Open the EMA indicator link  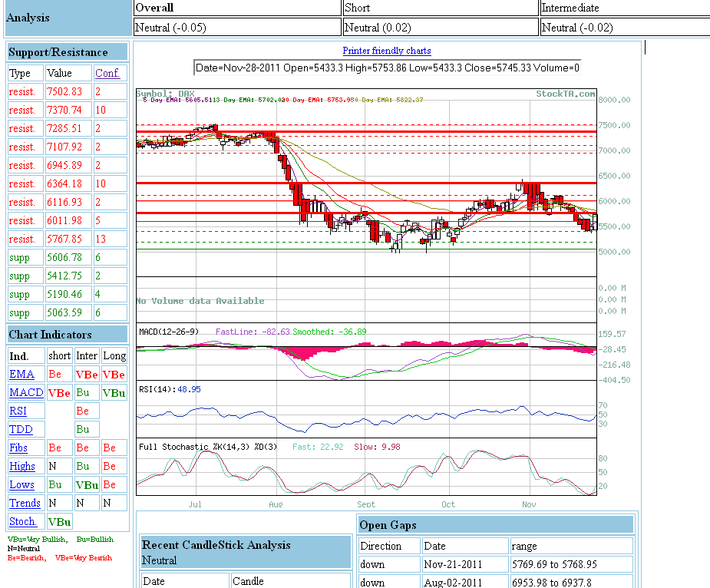pos(21,375)
